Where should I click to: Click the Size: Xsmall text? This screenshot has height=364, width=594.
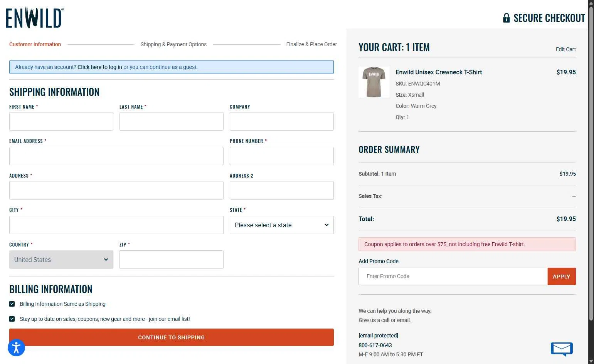410,95
